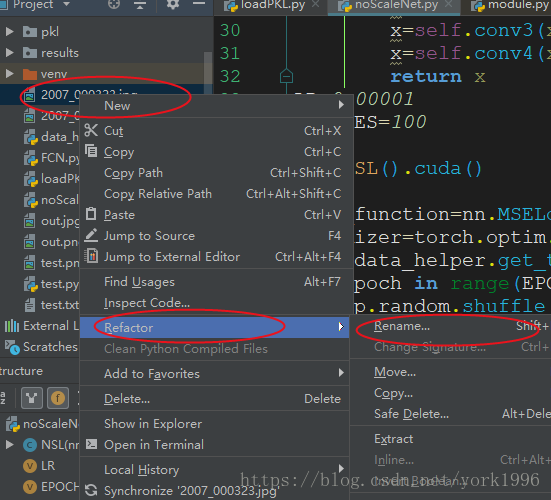Viewport: 551px width, 500px height.
Task: Open the Project view dropdown arrow
Action: coord(66,4)
